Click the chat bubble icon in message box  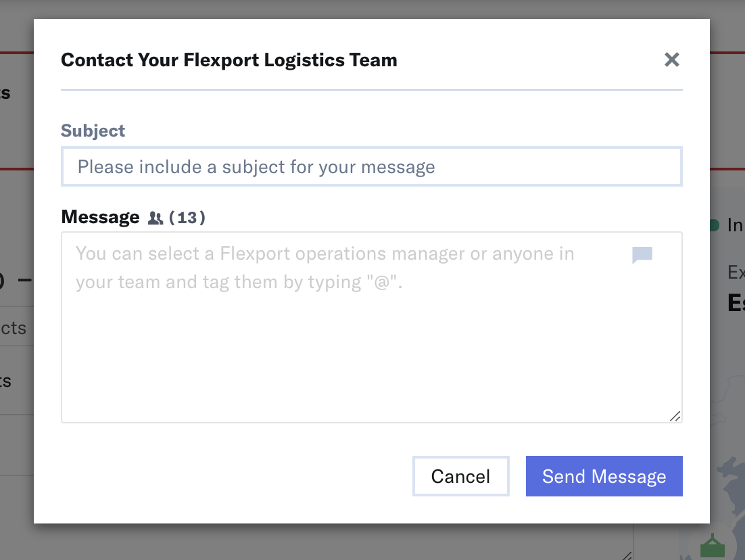[642, 255]
